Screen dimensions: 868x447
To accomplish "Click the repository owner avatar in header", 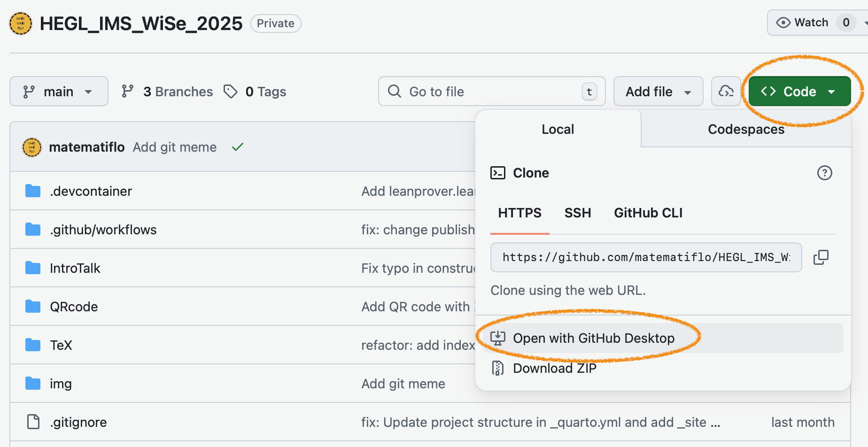I will (21, 23).
